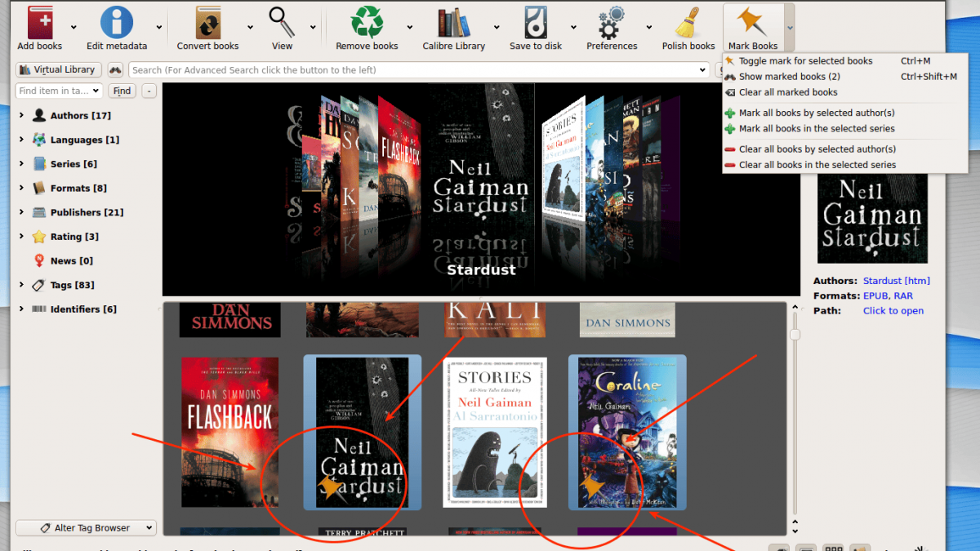Click the Remove books recycle icon
The image size is (980, 551).
367,22
